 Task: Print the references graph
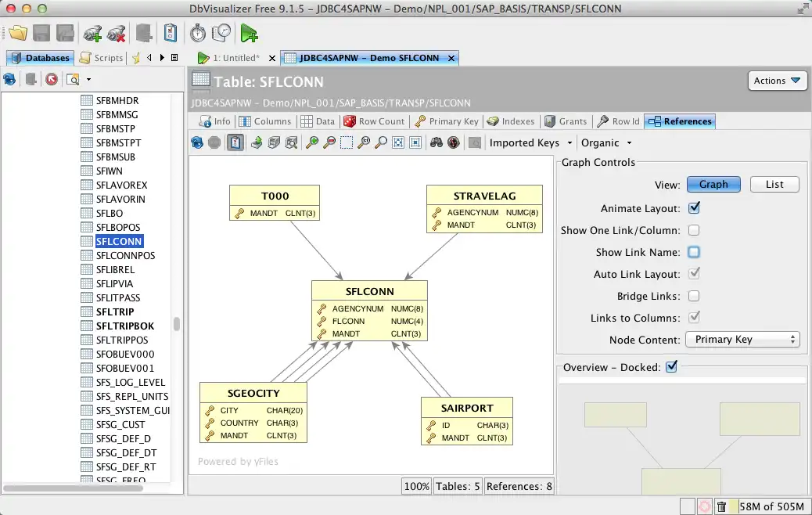point(274,142)
